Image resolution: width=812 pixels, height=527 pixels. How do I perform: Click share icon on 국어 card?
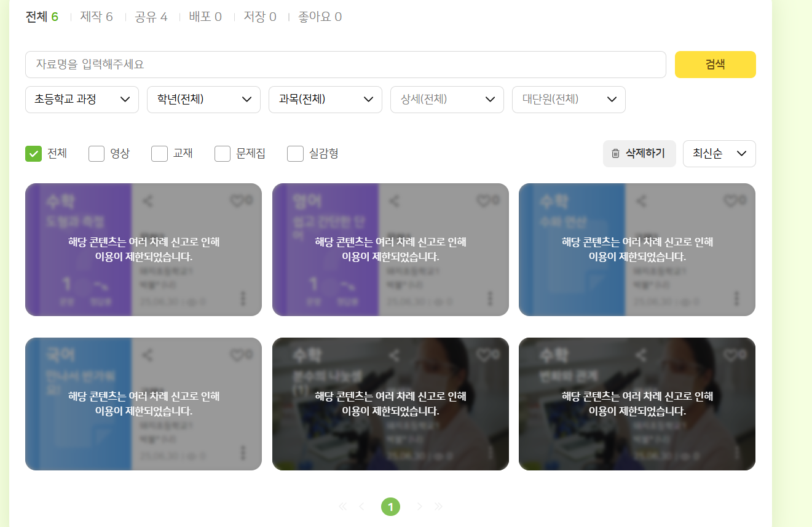pos(148,355)
